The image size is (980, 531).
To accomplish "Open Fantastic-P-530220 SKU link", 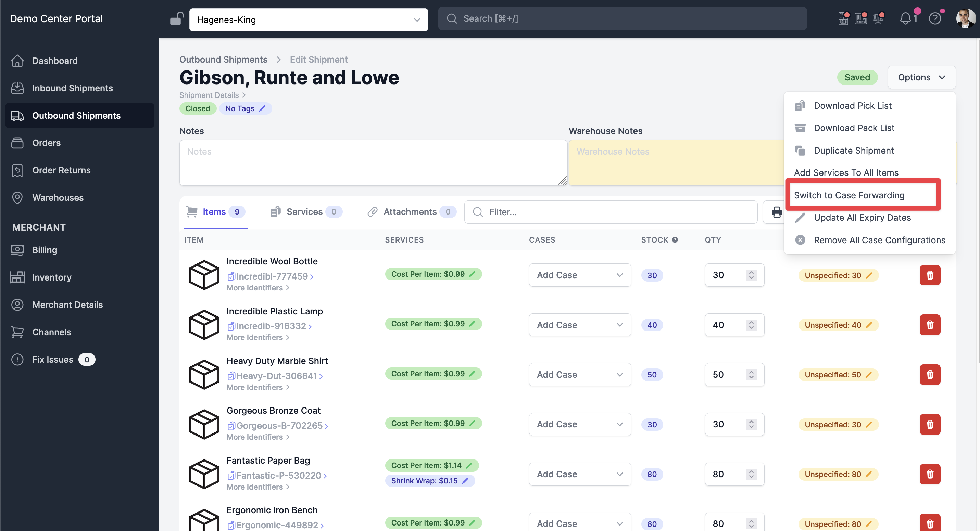I will (279, 476).
